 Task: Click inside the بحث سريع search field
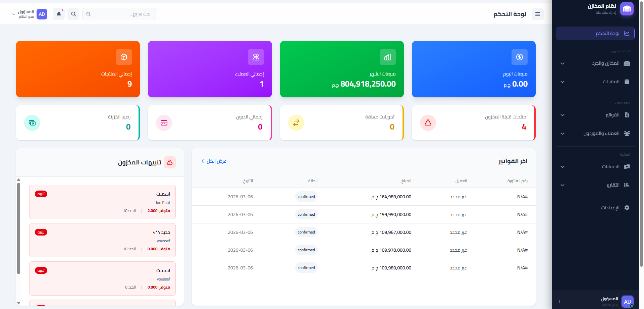pos(119,14)
